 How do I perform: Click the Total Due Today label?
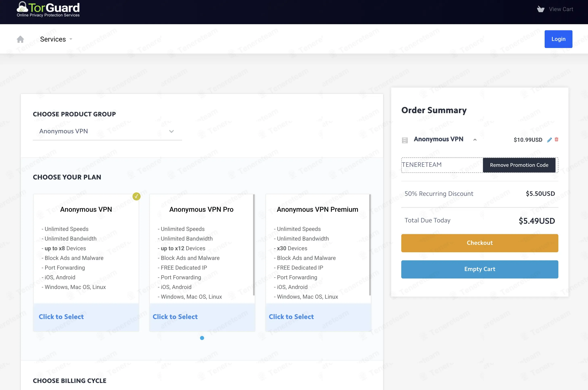427,220
